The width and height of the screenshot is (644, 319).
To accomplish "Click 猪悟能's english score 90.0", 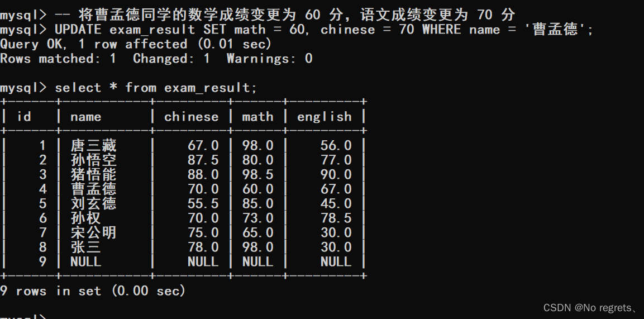I will click(336, 174).
